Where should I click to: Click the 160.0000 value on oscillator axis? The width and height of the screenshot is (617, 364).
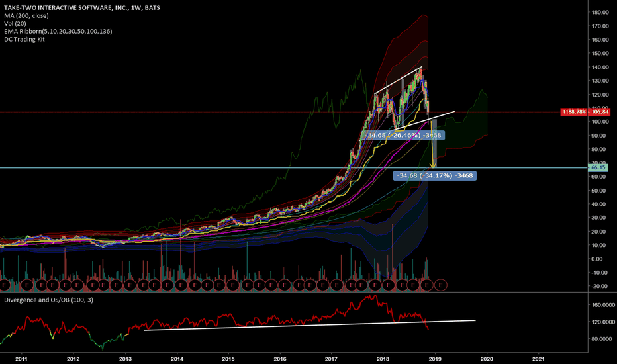tap(603, 305)
